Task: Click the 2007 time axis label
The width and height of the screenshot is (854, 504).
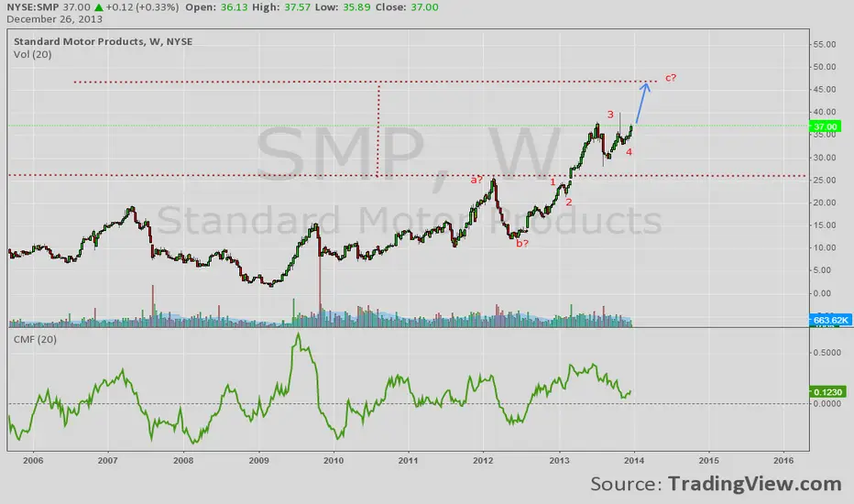Action: coord(108,460)
